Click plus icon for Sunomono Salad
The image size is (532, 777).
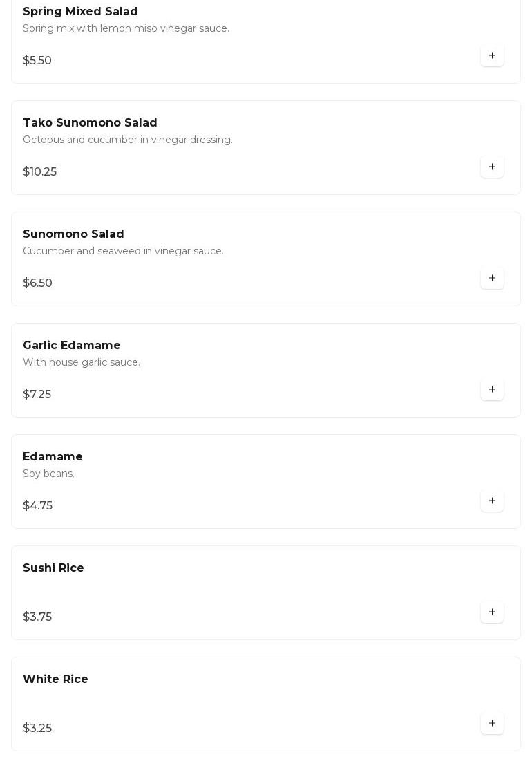[492, 278]
